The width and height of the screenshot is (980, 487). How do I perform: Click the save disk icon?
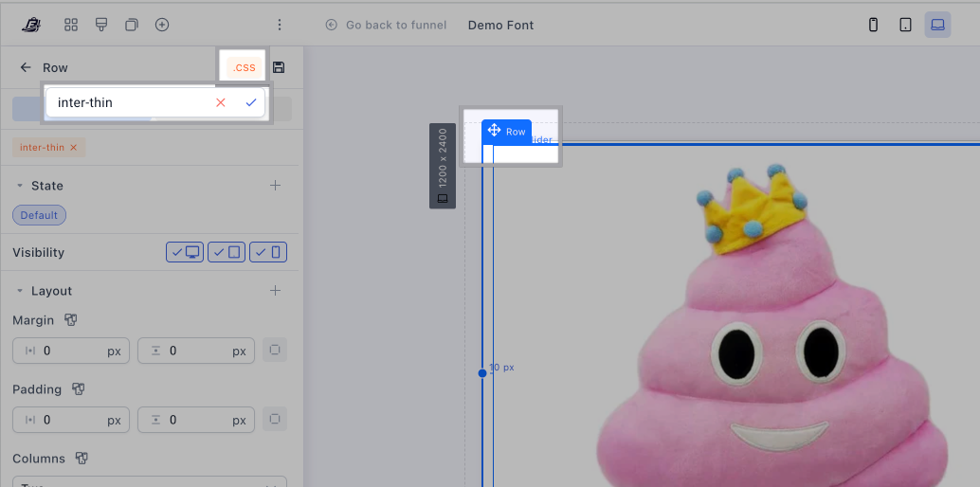pos(279,67)
